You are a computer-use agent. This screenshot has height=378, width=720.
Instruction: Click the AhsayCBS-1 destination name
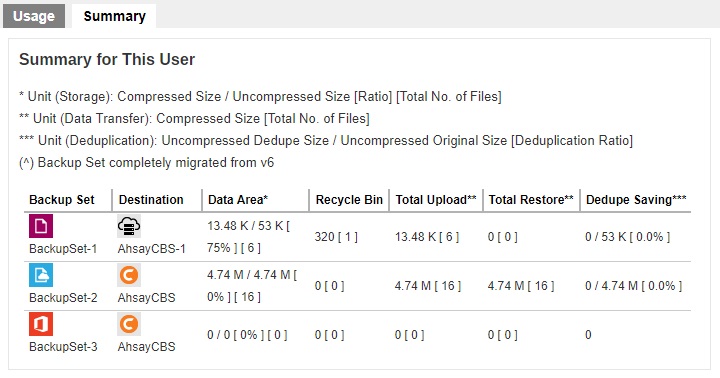tap(152, 249)
